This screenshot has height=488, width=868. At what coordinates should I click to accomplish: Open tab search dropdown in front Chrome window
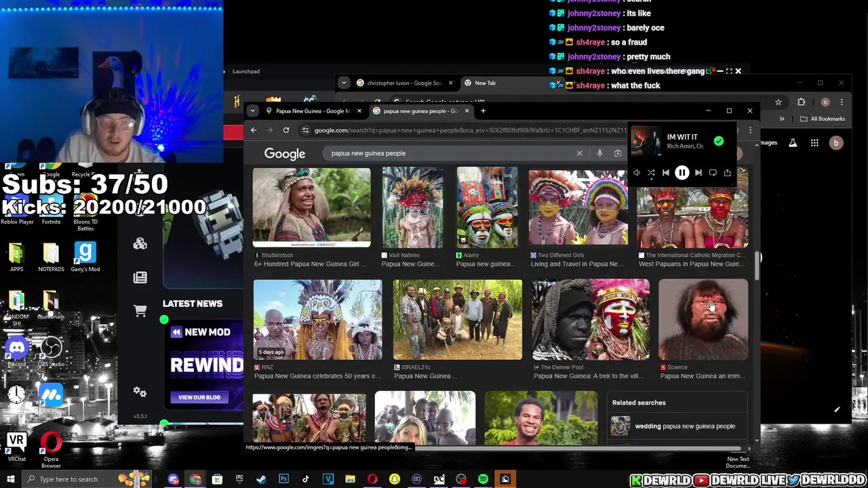pos(252,110)
